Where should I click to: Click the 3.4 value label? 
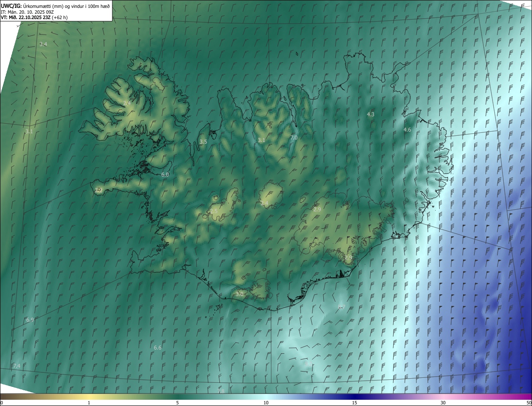click(x=43, y=44)
